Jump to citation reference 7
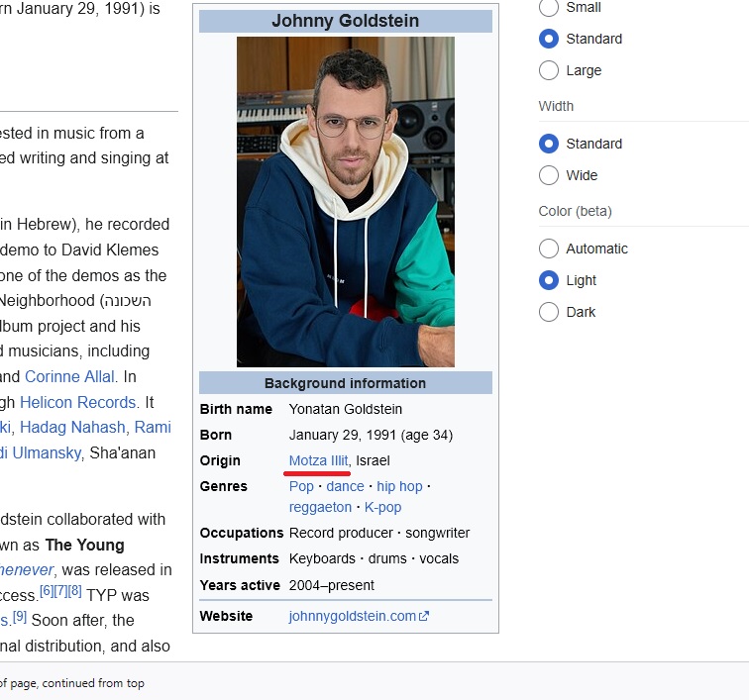The height and width of the screenshot is (700, 749). coord(60,591)
